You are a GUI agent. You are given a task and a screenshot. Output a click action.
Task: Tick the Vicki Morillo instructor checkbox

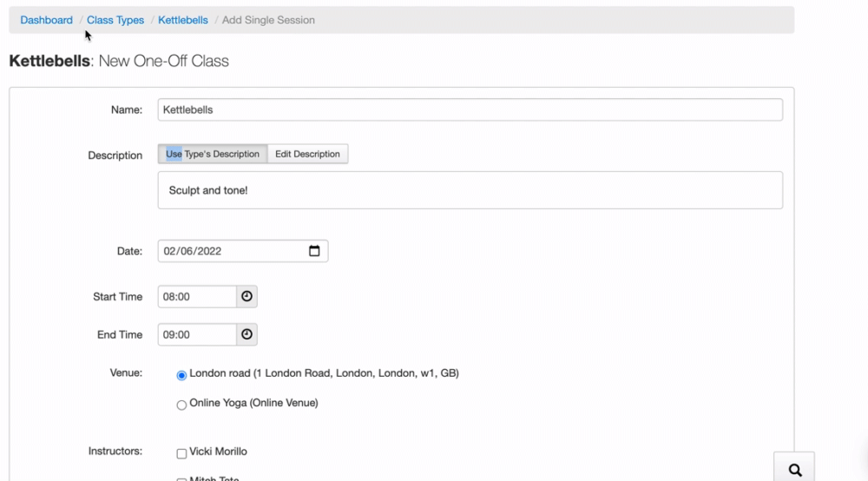pos(181,453)
